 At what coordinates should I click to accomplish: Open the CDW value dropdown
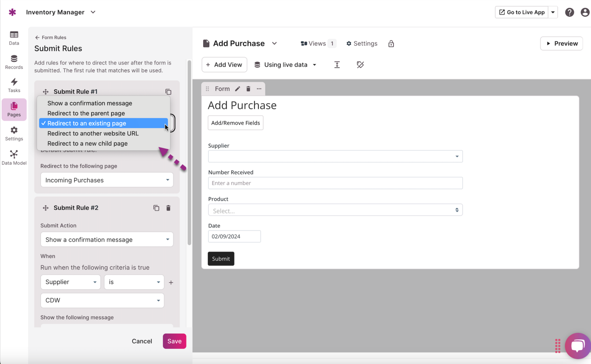(102, 300)
